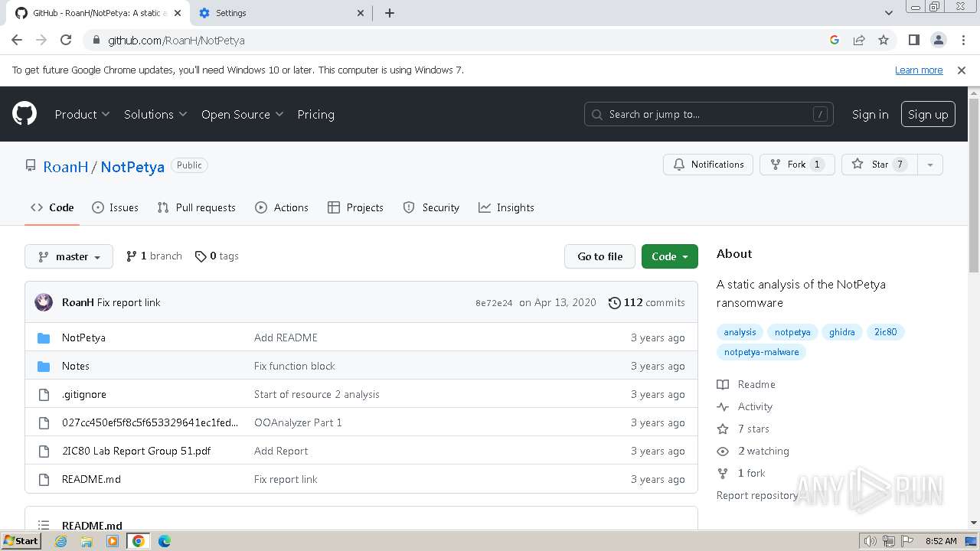Star the NotPetya repository
This screenshot has height=551, width=980.
[879, 165]
